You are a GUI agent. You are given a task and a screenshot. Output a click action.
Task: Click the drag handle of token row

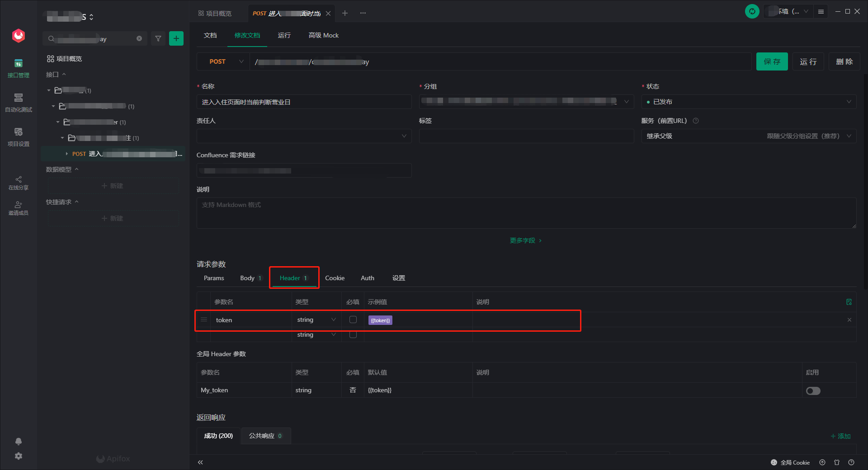tap(204, 320)
